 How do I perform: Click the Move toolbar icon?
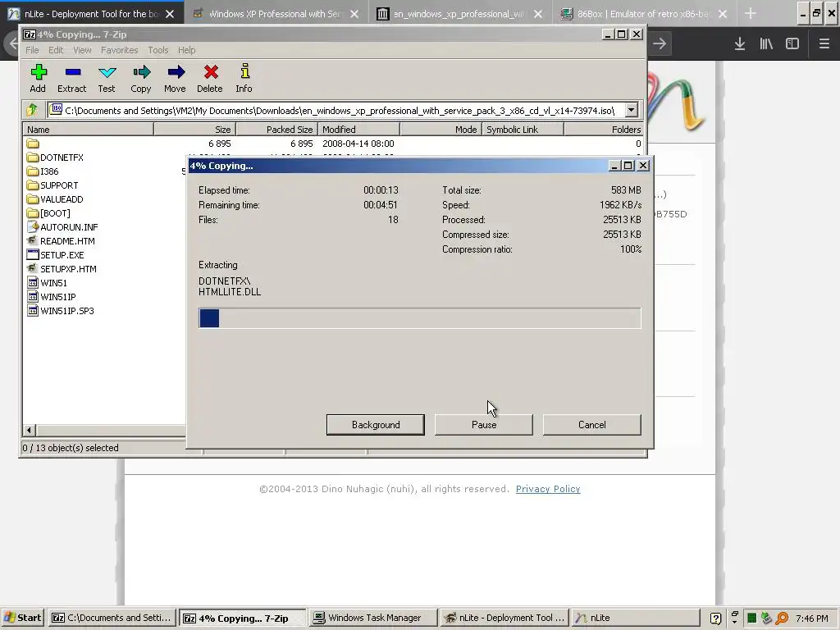tap(176, 72)
